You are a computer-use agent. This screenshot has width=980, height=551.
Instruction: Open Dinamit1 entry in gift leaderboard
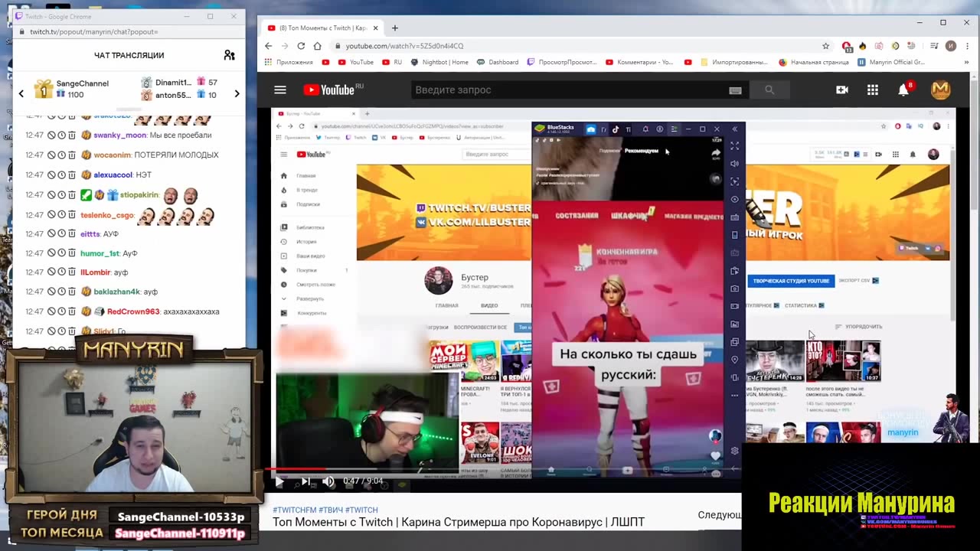click(x=173, y=83)
